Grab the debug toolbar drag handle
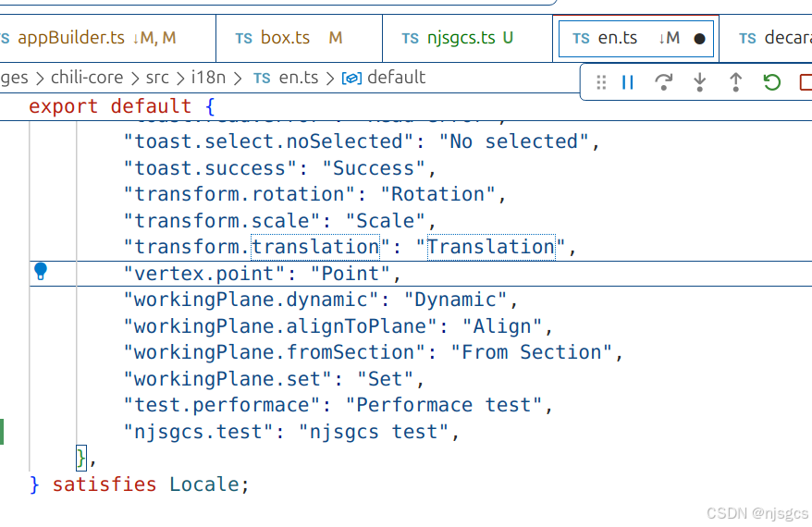 pos(601,82)
